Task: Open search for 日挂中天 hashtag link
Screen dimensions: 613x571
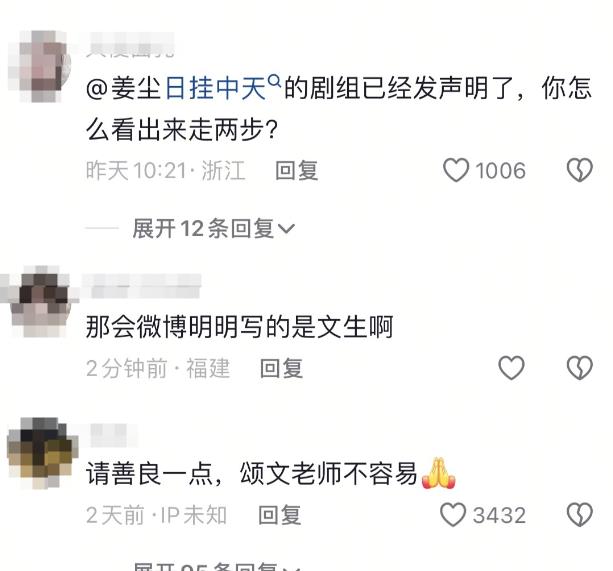Action: pyautogui.click(x=216, y=88)
